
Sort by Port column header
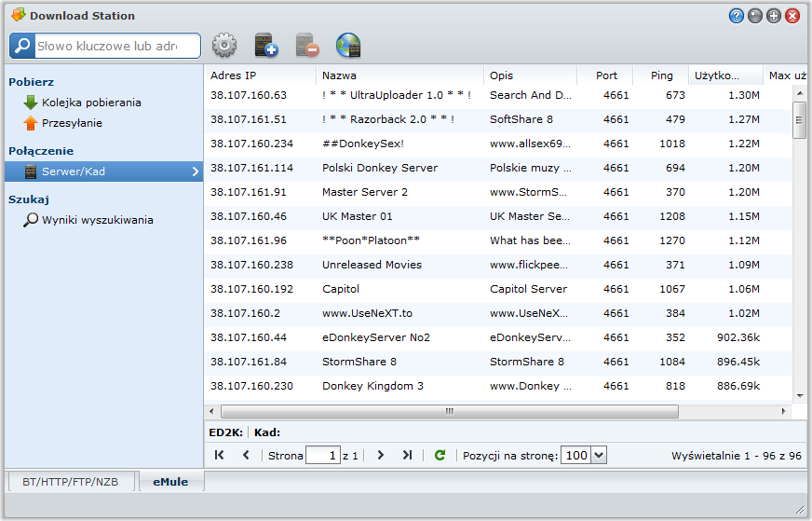[605, 75]
